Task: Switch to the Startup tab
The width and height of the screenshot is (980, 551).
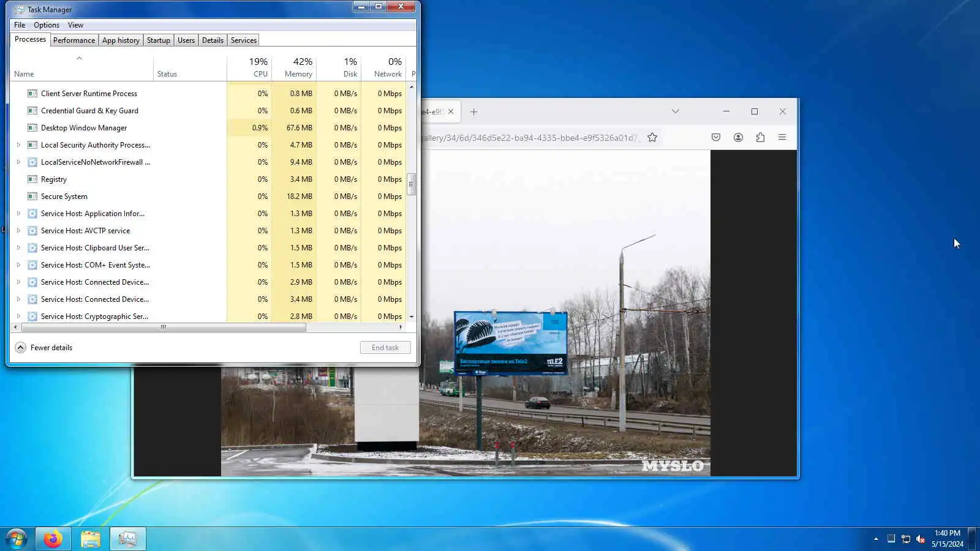Action: (159, 40)
